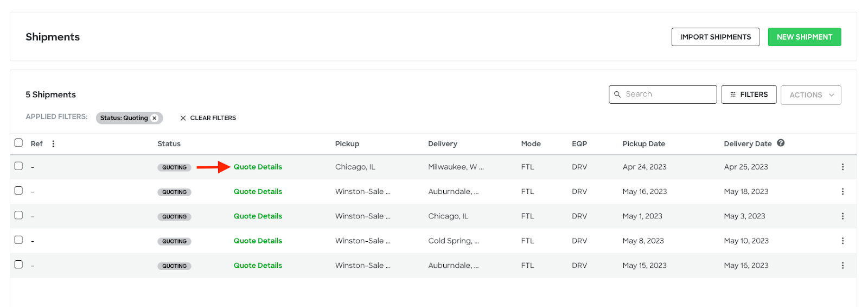Open the Ref column options menu

click(53, 144)
